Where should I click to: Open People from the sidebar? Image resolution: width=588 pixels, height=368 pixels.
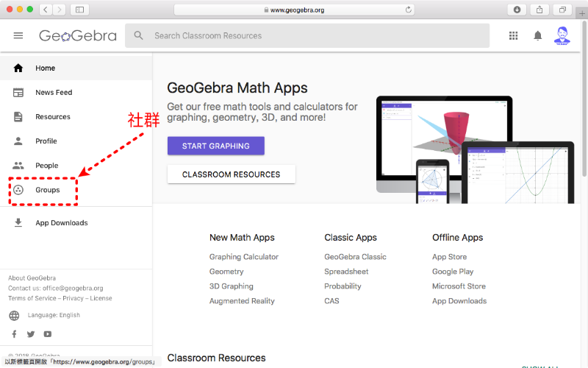(76, 166)
